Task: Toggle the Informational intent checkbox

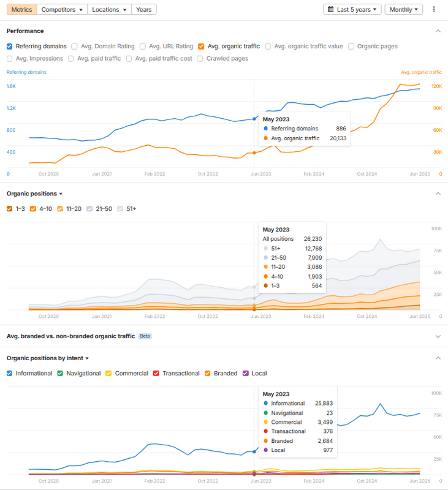Action: click(10, 373)
